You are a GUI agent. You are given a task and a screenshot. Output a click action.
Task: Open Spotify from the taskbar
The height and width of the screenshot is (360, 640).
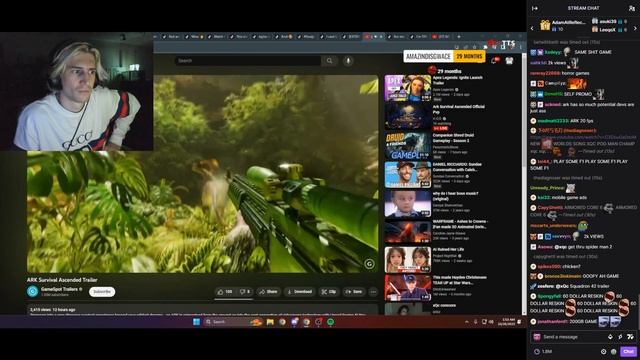[330, 322]
